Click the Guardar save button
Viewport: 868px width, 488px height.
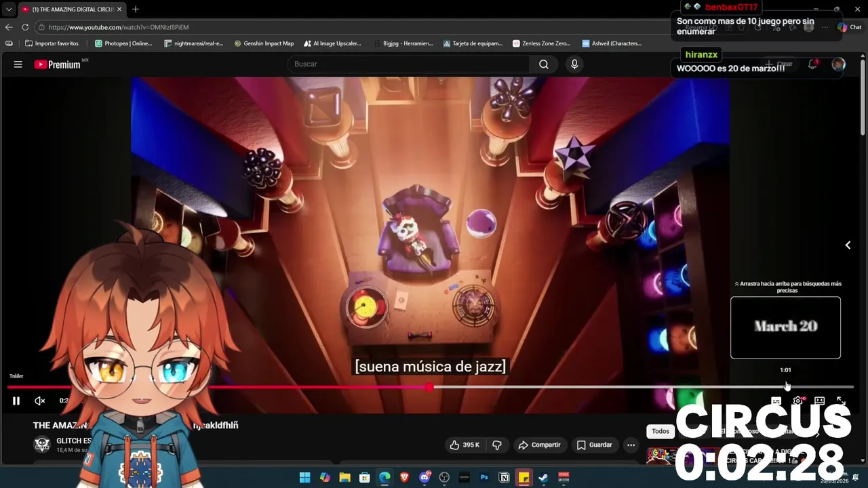click(x=595, y=445)
